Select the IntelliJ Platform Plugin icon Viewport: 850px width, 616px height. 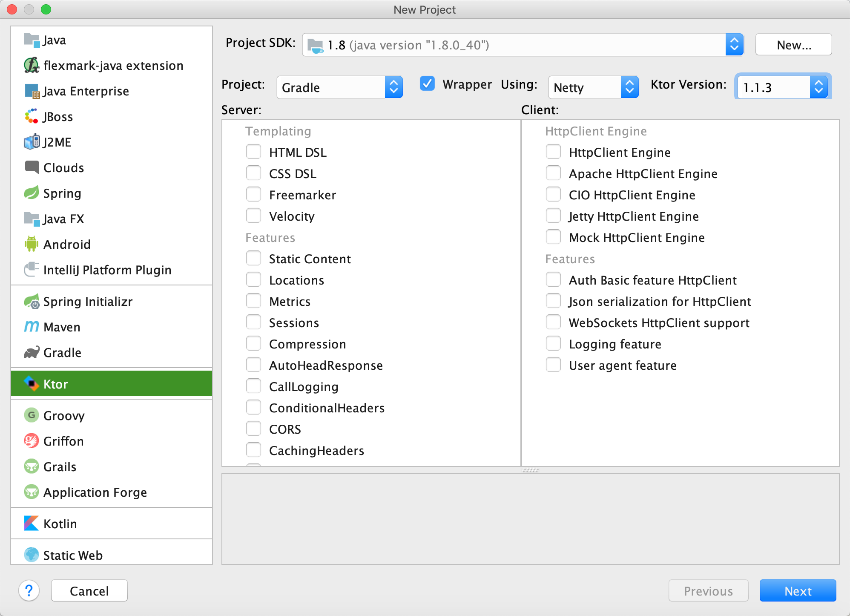pos(32,270)
